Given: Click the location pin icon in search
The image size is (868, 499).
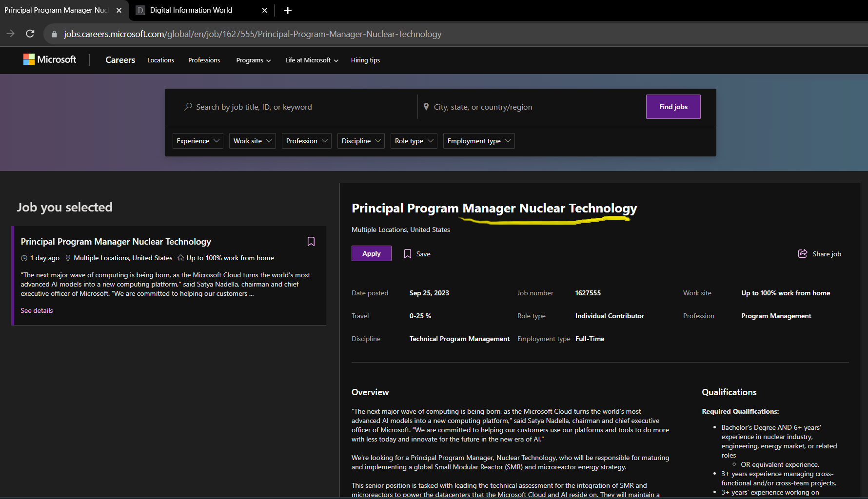Looking at the screenshot, I should point(426,107).
